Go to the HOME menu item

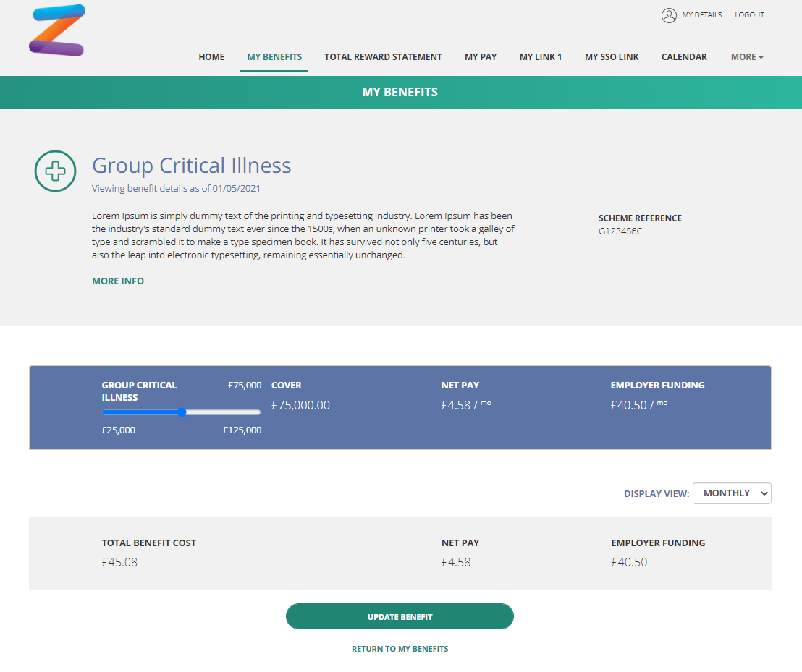tap(211, 56)
